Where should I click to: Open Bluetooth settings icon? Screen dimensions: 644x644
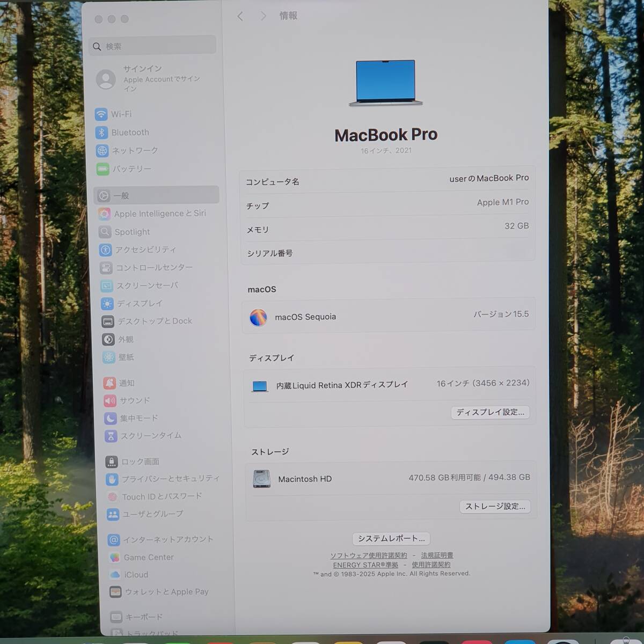[101, 133]
